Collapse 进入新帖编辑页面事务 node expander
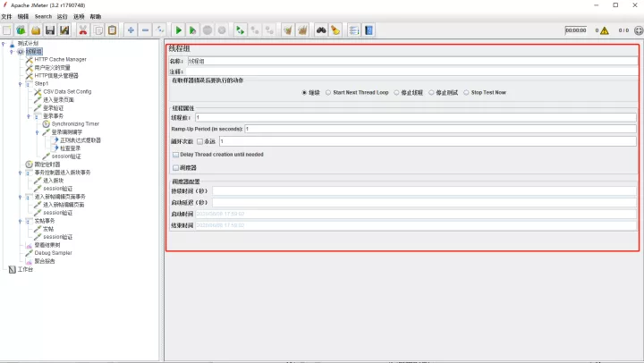Screen dimensions: 644x363 [20, 197]
